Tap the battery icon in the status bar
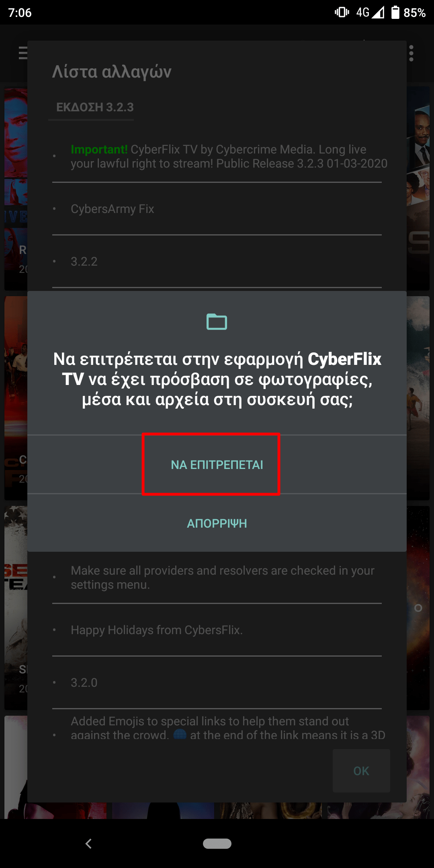This screenshot has height=868, width=434. point(395,12)
